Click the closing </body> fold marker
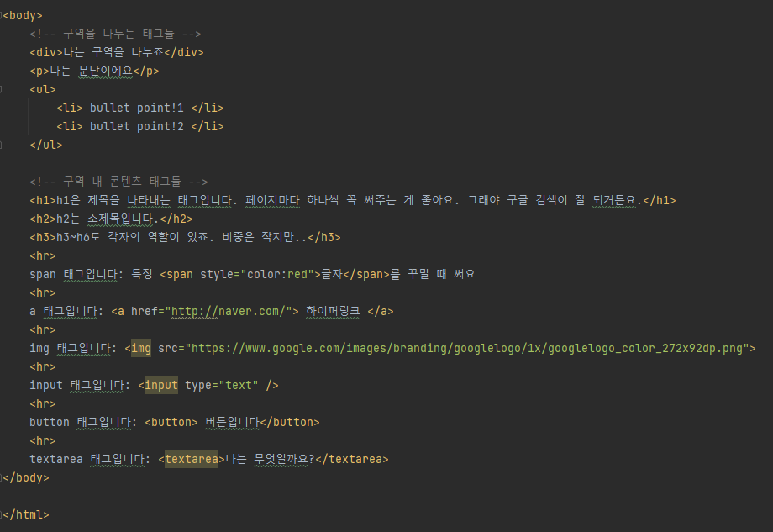This screenshot has height=532, width=773. [1, 477]
